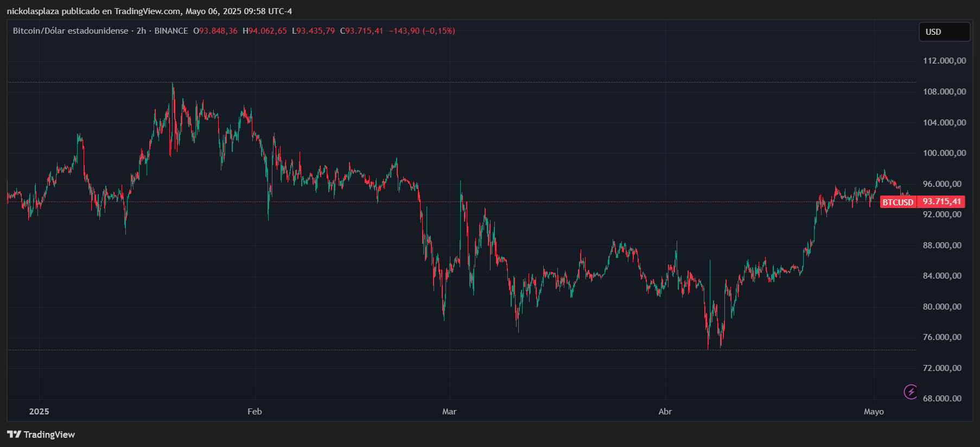Click the BINANCE exchange label
980x447 pixels.
pyautogui.click(x=171, y=31)
